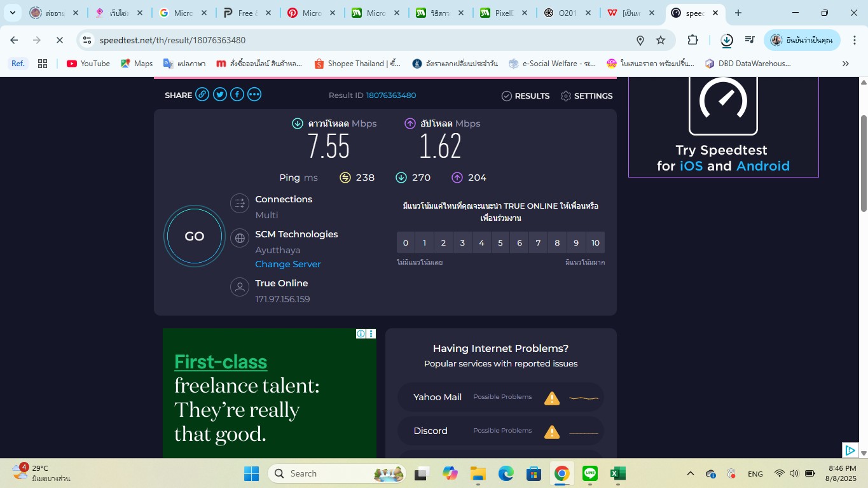Open weather widget 29°C
The image size is (868, 488).
click(40, 473)
